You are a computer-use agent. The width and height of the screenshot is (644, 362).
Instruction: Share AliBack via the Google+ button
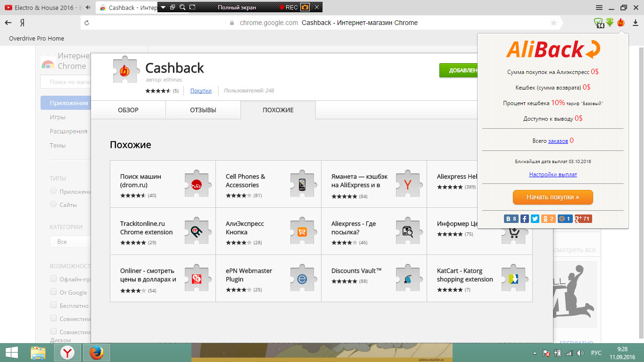[583, 219]
